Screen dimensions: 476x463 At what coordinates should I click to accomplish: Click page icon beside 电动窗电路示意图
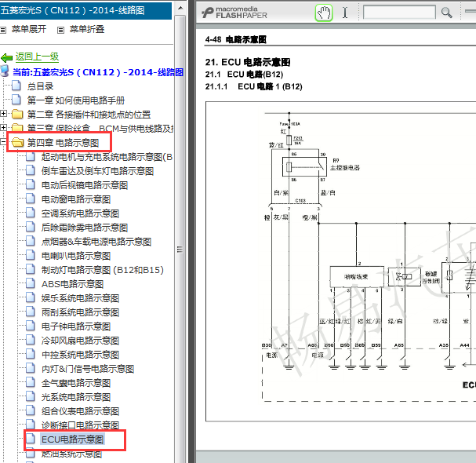31,199
